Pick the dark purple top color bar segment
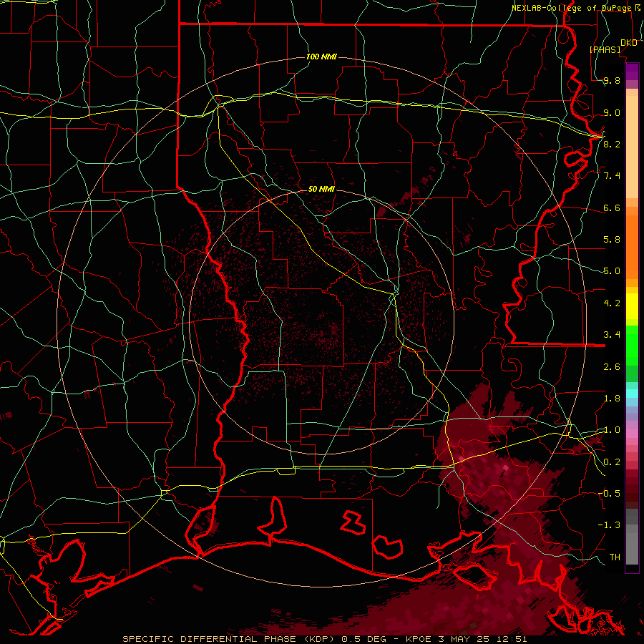This screenshot has width=644, height=644. click(x=632, y=68)
